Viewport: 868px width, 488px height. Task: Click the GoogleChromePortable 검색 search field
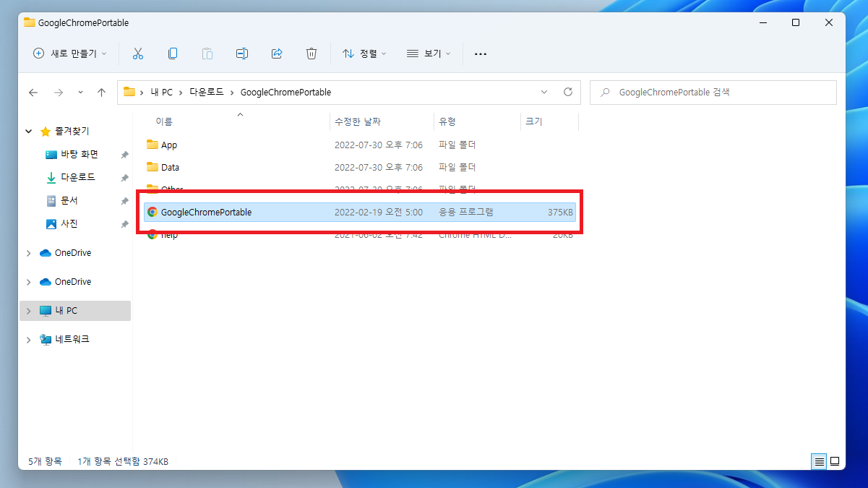click(x=713, y=93)
